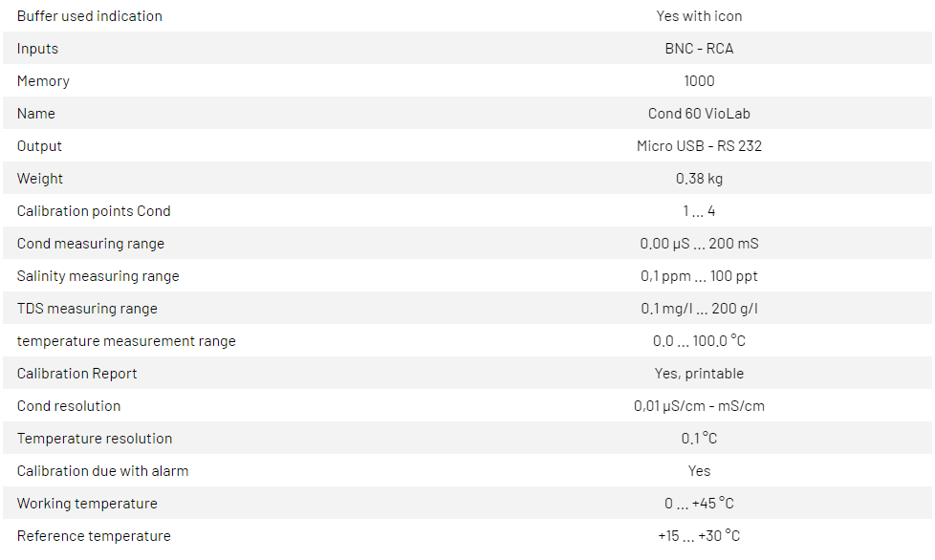Image resolution: width=935 pixels, height=560 pixels.
Task: Select the 'Cond 60 VioLab' name value
Action: (699, 114)
